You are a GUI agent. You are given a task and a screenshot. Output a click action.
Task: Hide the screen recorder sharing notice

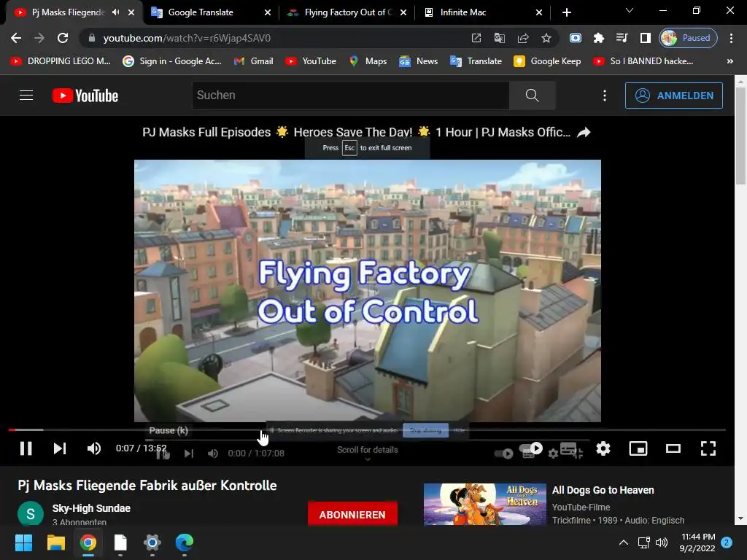pos(459,430)
